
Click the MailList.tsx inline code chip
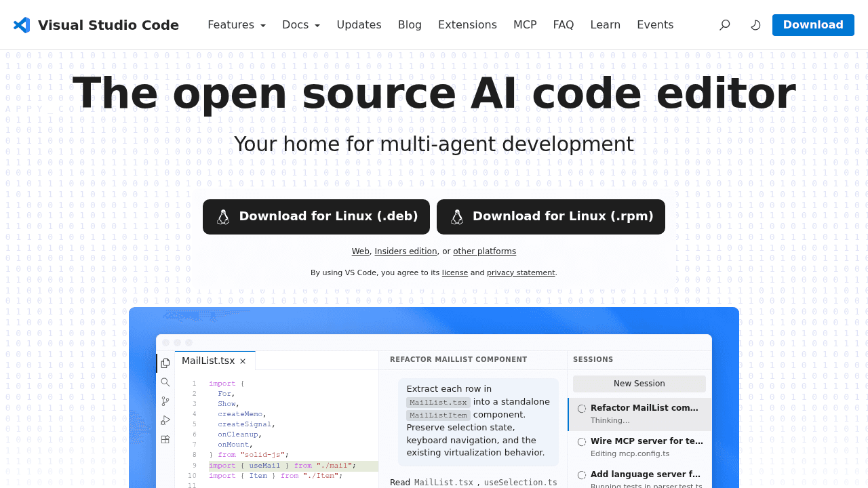pyautogui.click(x=438, y=403)
